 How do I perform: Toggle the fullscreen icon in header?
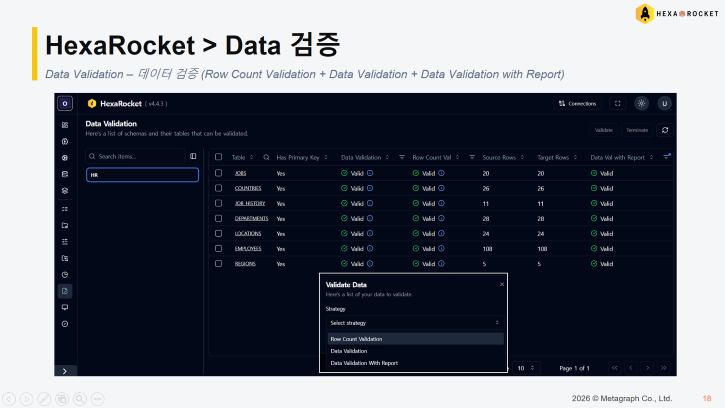[617, 104]
